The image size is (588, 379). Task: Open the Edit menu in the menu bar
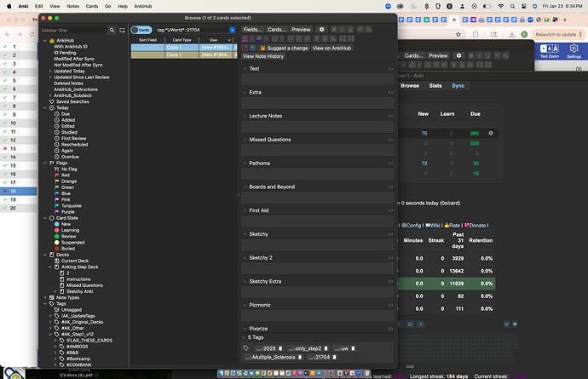coord(38,6)
